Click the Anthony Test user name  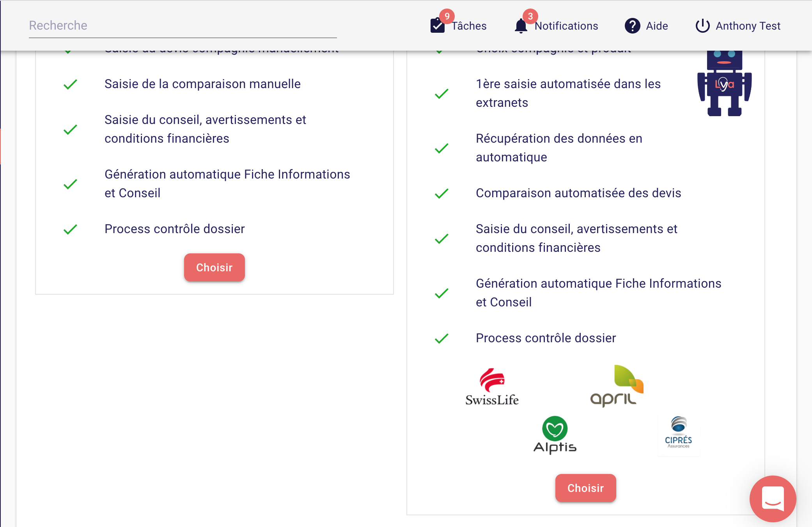point(748,26)
